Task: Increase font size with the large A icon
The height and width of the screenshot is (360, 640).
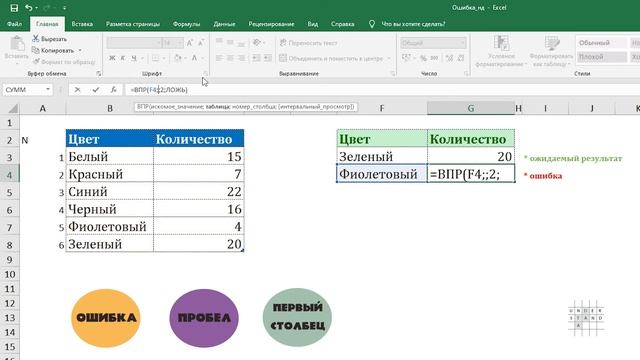Action: [190, 43]
